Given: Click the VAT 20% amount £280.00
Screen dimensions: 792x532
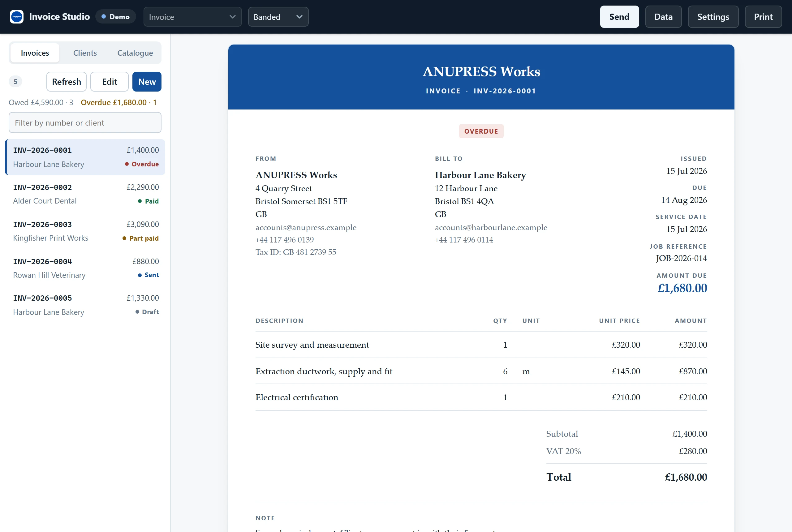Looking at the screenshot, I should point(693,451).
